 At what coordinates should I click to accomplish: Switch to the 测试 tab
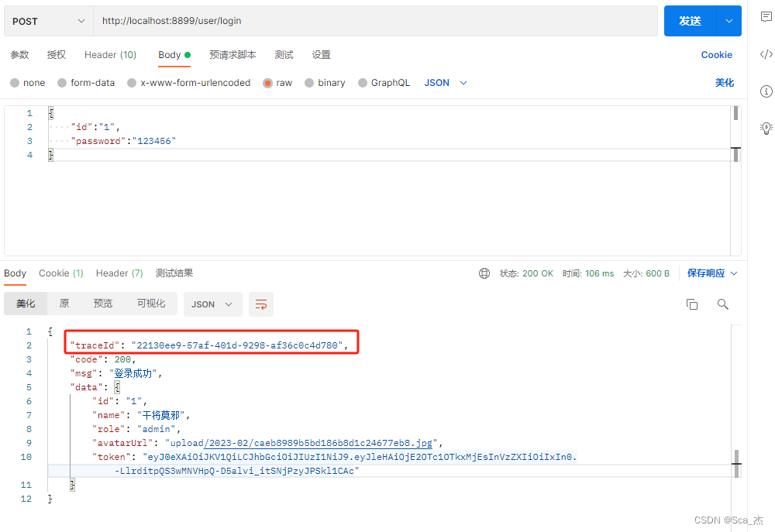pyautogui.click(x=284, y=55)
